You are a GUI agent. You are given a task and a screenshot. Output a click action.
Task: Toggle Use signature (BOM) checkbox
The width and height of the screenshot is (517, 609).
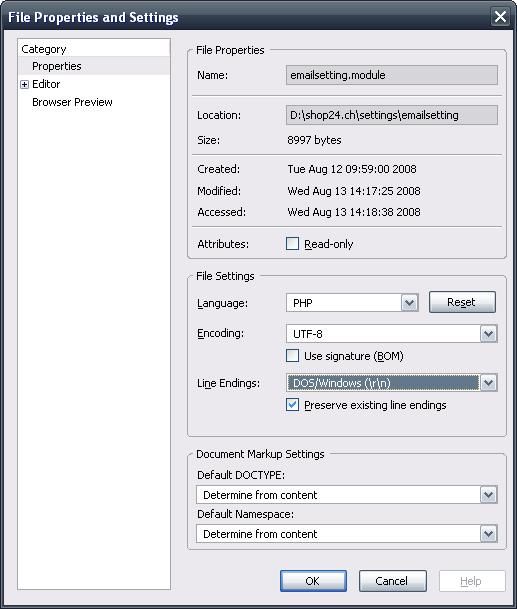pos(292,356)
